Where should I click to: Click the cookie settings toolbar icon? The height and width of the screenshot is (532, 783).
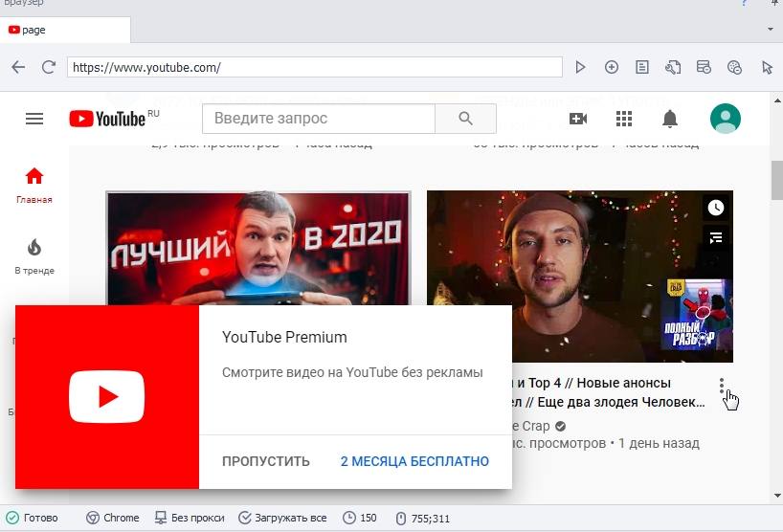point(734,67)
